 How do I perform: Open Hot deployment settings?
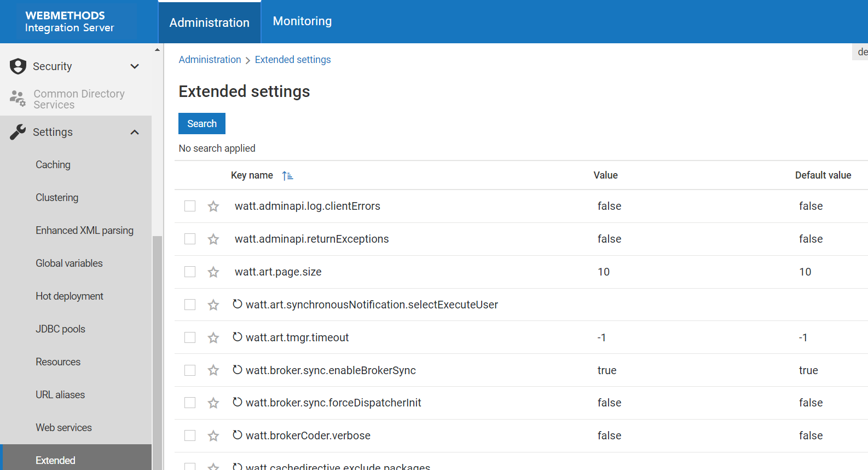[70, 296]
